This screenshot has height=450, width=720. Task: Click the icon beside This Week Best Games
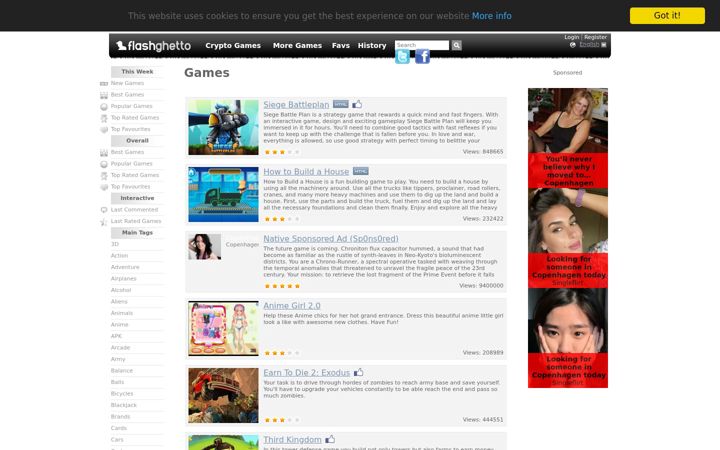click(104, 95)
